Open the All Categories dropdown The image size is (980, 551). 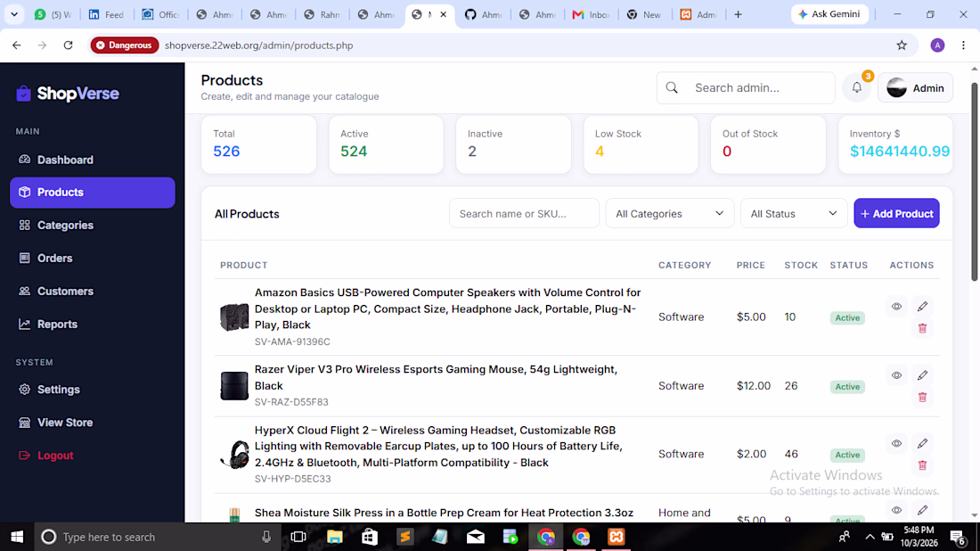(x=669, y=213)
